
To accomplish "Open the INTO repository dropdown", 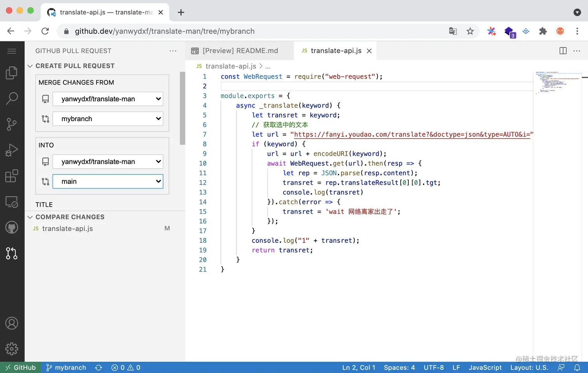I will 108,162.
